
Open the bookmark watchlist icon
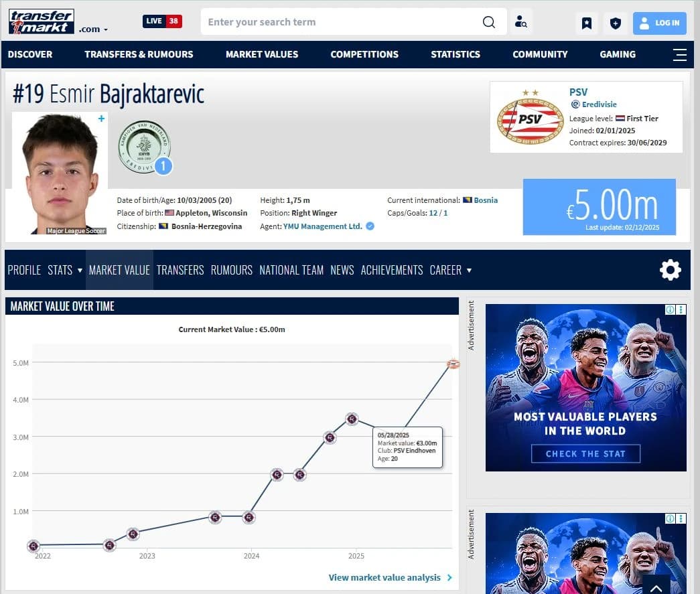pyautogui.click(x=587, y=23)
